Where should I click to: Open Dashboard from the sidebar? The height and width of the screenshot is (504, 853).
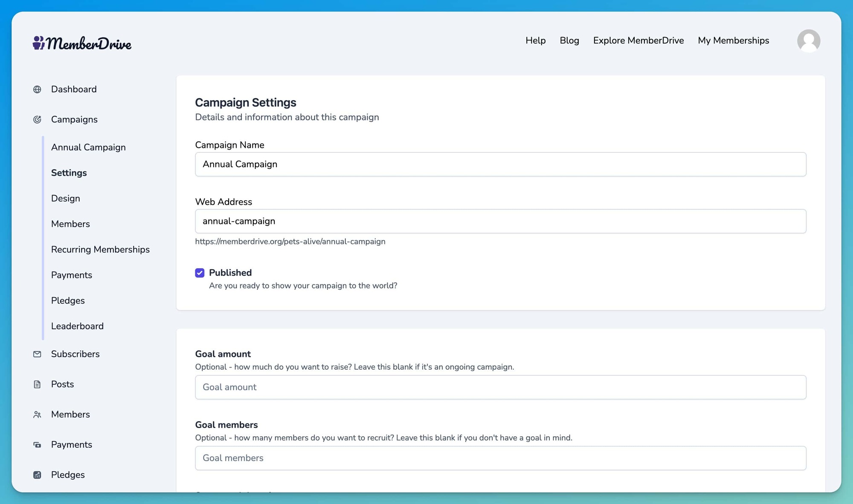click(x=74, y=89)
